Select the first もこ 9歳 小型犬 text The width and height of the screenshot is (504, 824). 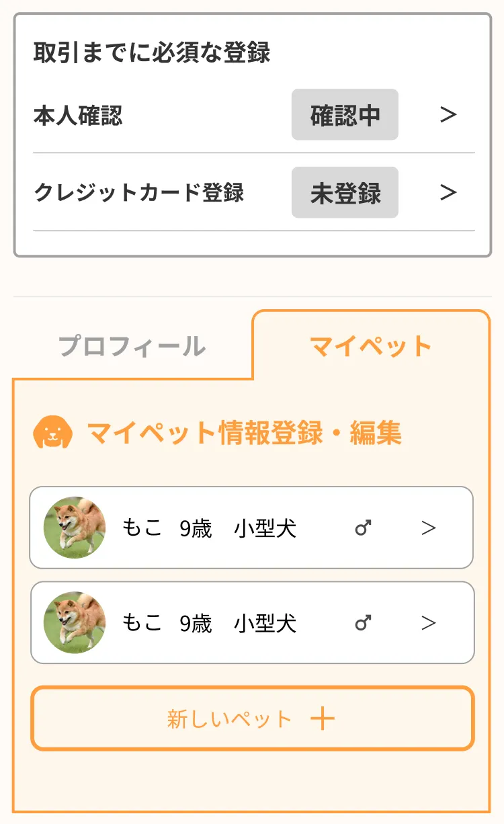[209, 529]
